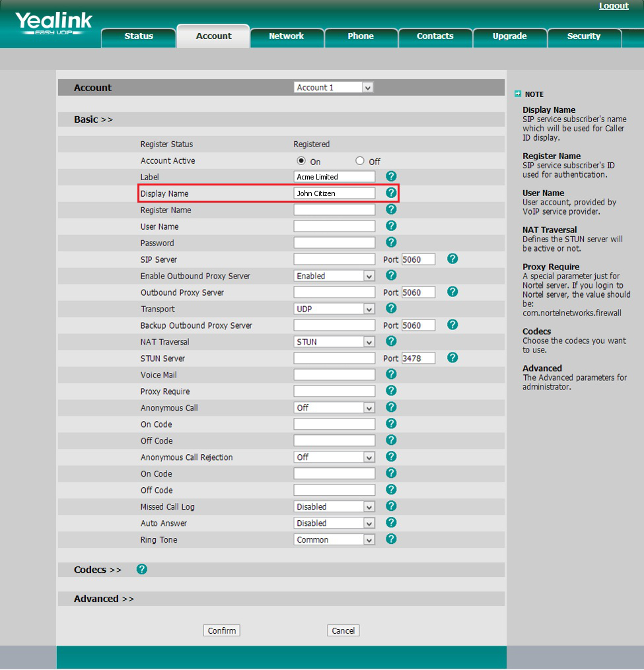Choose a Ring Tone from the dropdown

[334, 540]
